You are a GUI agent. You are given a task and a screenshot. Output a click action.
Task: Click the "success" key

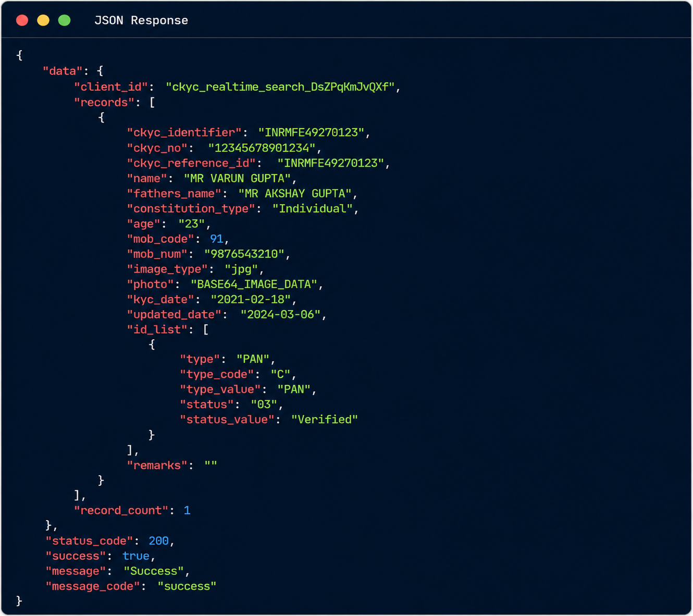pyautogui.click(x=76, y=556)
